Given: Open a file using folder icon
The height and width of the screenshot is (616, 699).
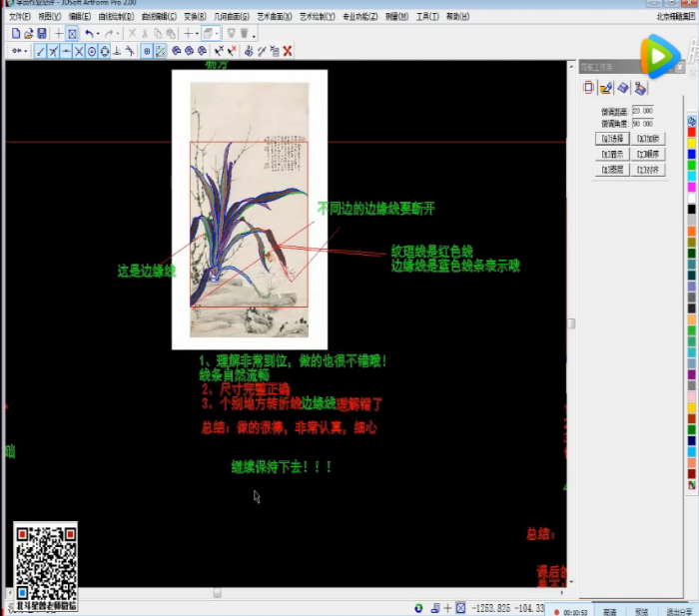Looking at the screenshot, I should click(29, 34).
